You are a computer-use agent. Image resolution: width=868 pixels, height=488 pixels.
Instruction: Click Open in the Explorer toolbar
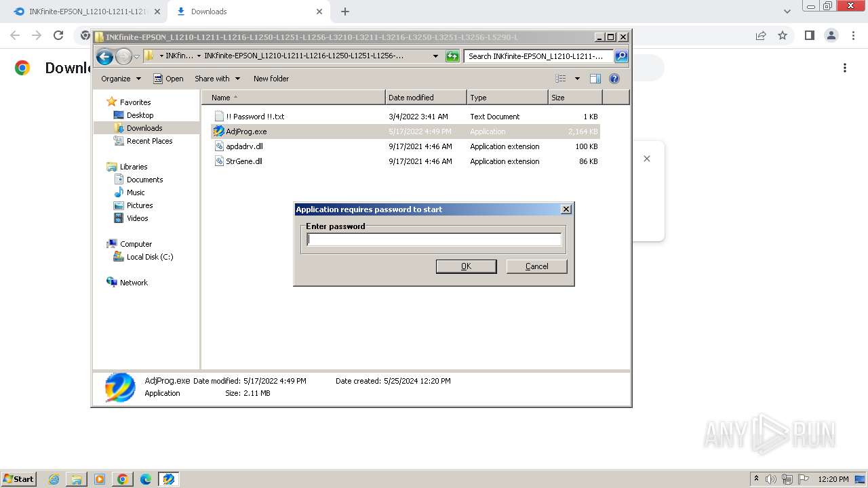[x=168, y=79]
